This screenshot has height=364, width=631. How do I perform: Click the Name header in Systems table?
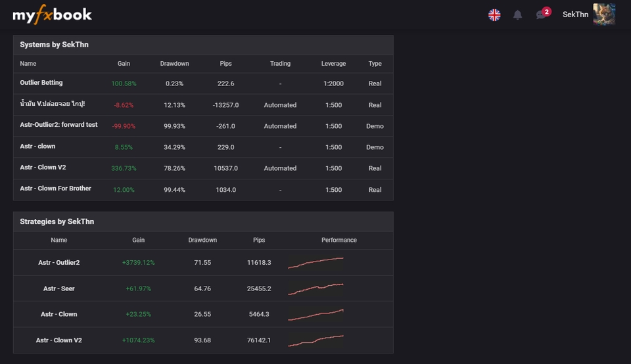tap(28, 64)
